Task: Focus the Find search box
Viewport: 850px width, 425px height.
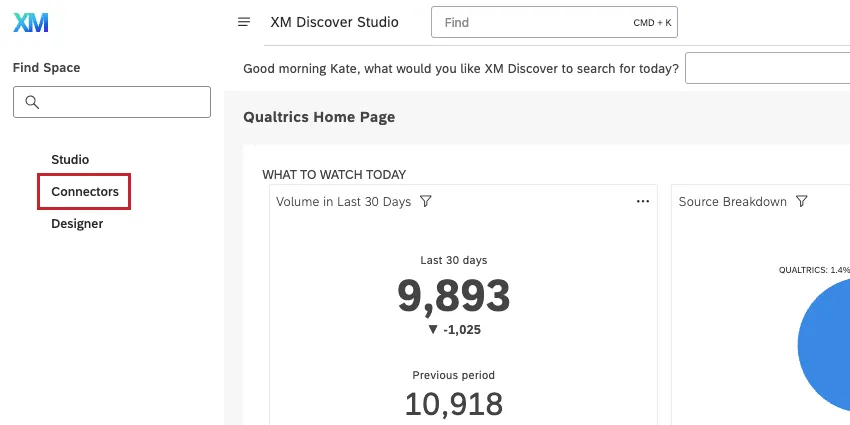Action: 554,22
